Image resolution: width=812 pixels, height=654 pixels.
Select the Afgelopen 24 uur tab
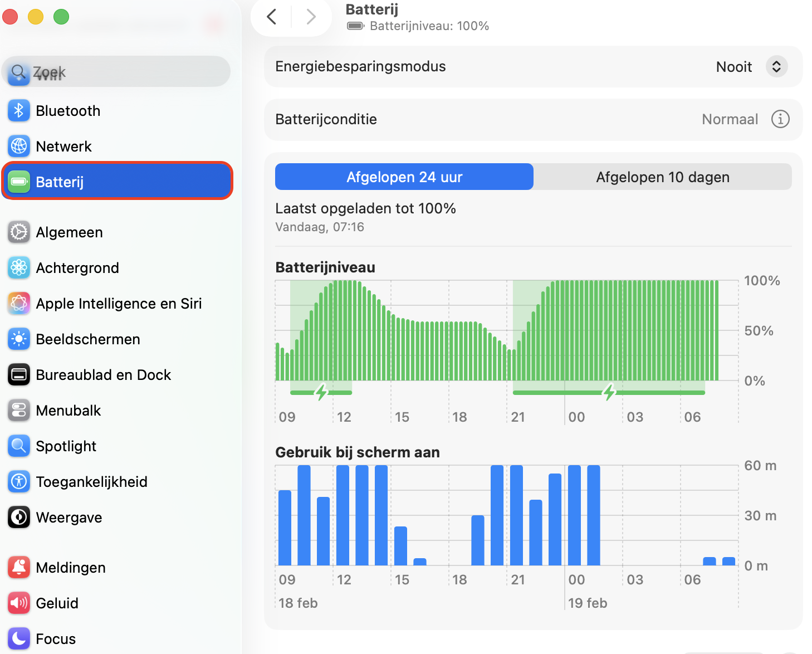(404, 177)
